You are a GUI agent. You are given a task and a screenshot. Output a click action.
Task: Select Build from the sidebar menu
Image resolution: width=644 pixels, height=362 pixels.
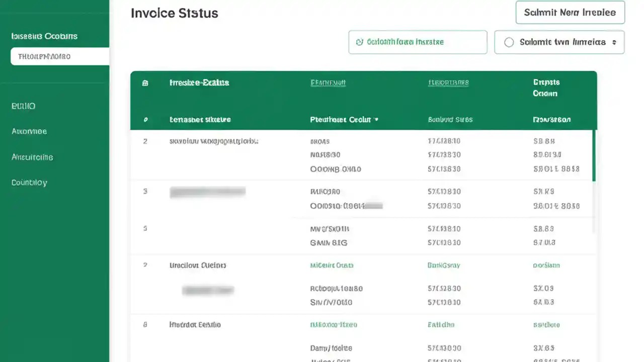tap(23, 106)
